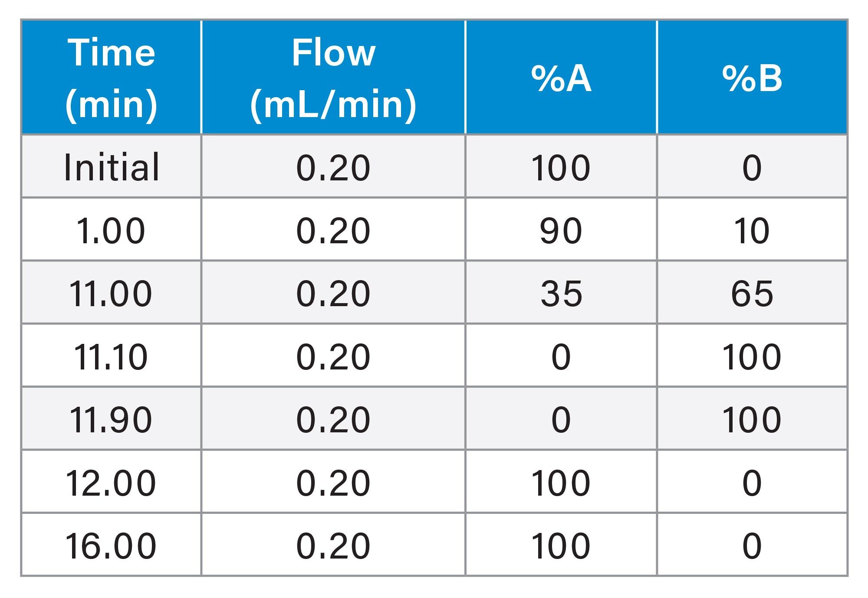Click the 11.90 time cell

pos(111,419)
